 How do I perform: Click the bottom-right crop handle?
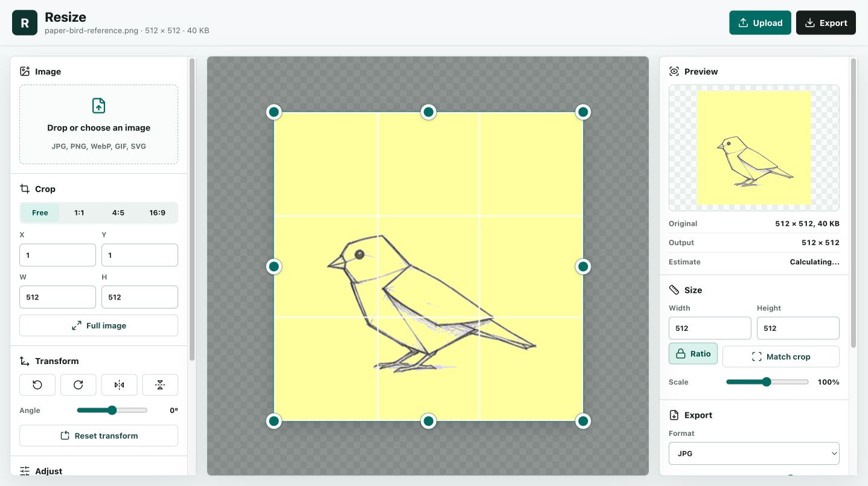pyautogui.click(x=583, y=421)
